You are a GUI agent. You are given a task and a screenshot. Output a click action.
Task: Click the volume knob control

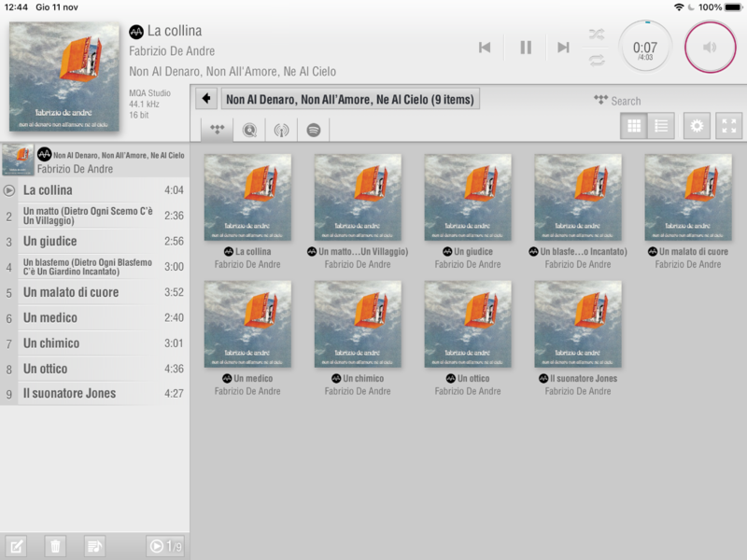tap(711, 47)
